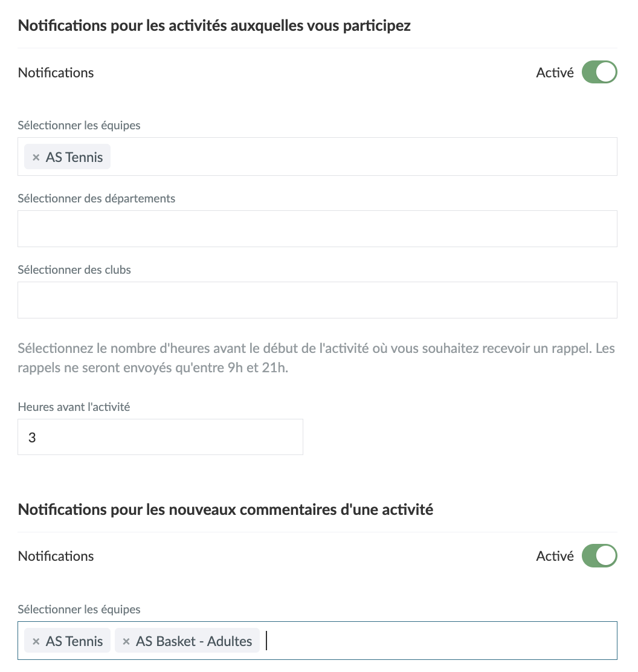Viewport: 638px width, 672px height.
Task: Click the Activé label for new comments
Action: coord(555,556)
